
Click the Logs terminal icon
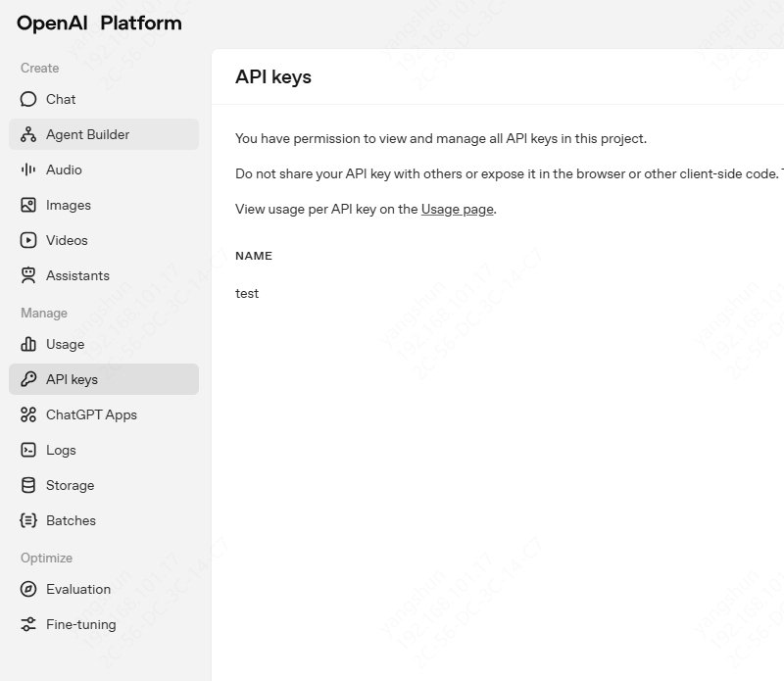[x=28, y=450]
